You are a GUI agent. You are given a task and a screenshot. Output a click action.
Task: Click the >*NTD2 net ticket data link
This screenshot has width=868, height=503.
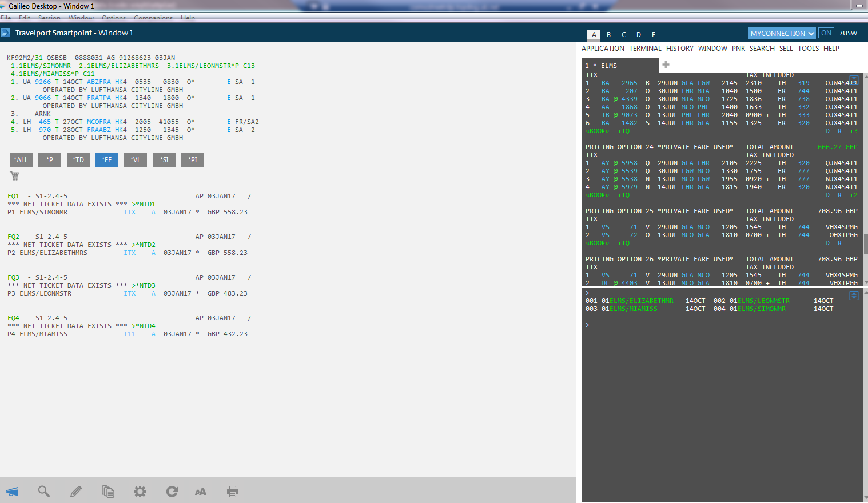click(144, 245)
